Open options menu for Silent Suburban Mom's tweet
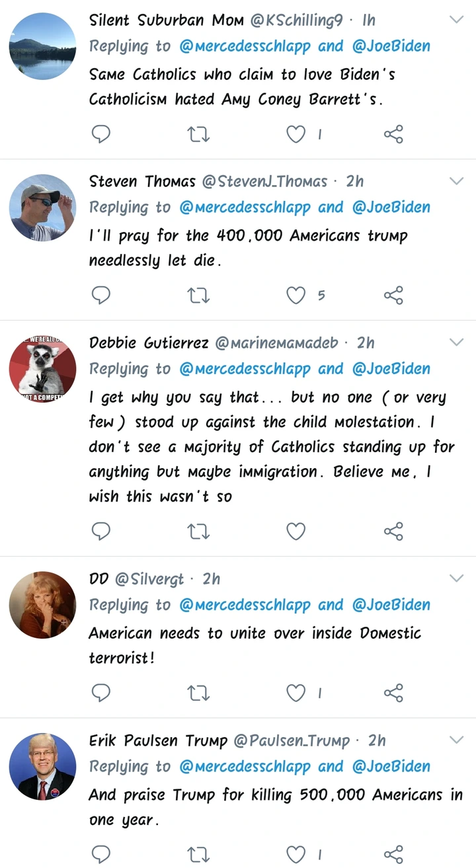This screenshot has height=868, width=476. coord(456,19)
